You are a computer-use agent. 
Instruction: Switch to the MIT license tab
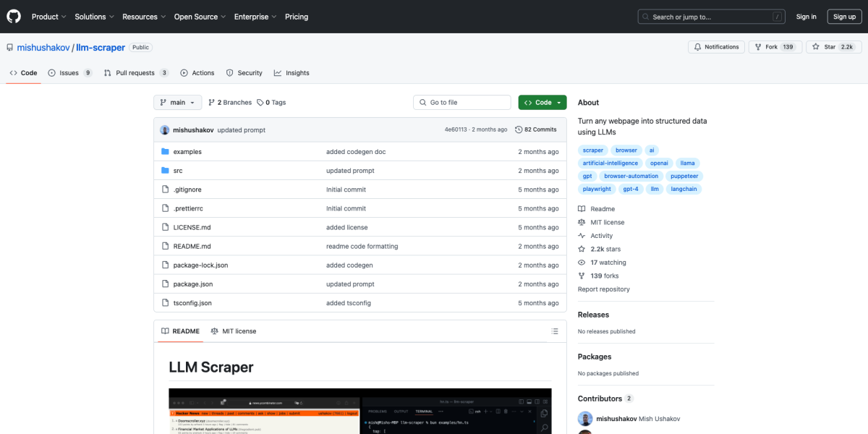pos(233,331)
